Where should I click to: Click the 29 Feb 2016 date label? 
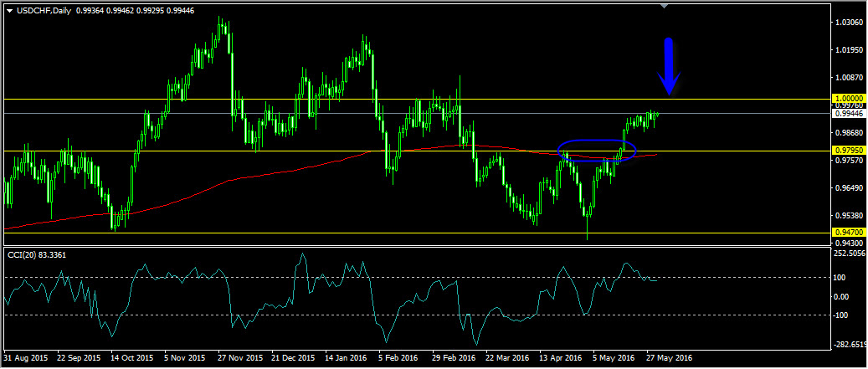pos(455,358)
